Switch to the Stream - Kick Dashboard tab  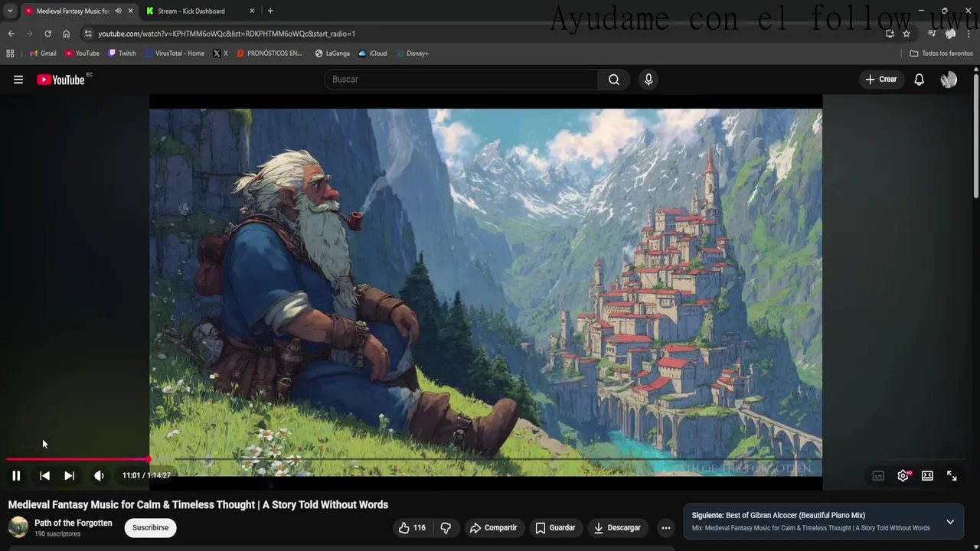pos(191,11)
